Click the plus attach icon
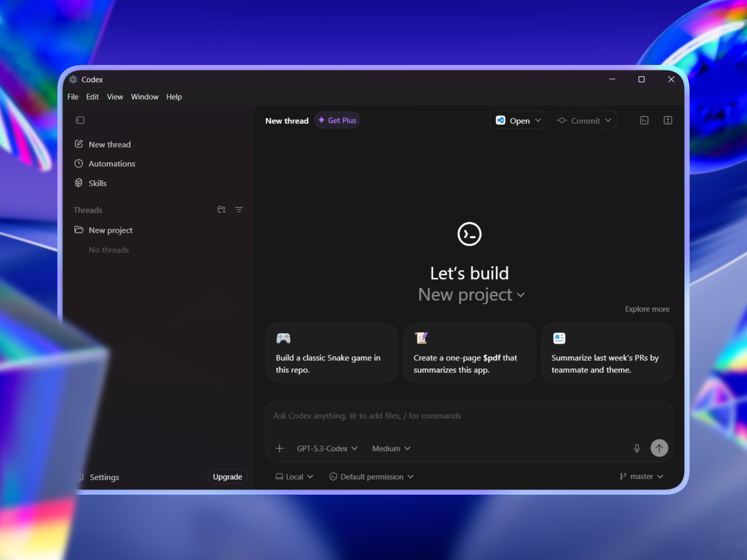The width and height of the screenshot is (747, 560). pyautogui.click(x=279, y=448)
